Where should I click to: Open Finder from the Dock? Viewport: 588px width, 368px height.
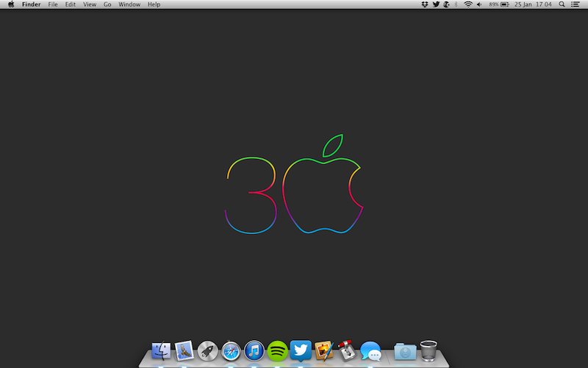click(161, 351)
